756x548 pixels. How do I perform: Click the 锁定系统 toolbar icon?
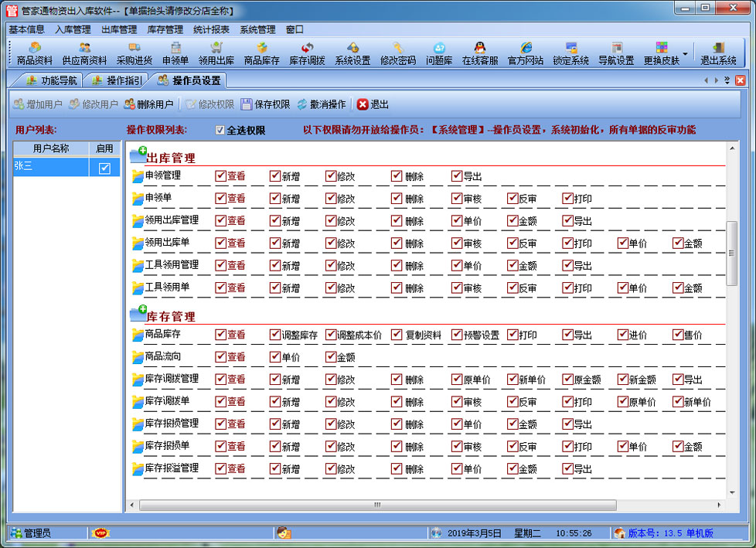570,53
